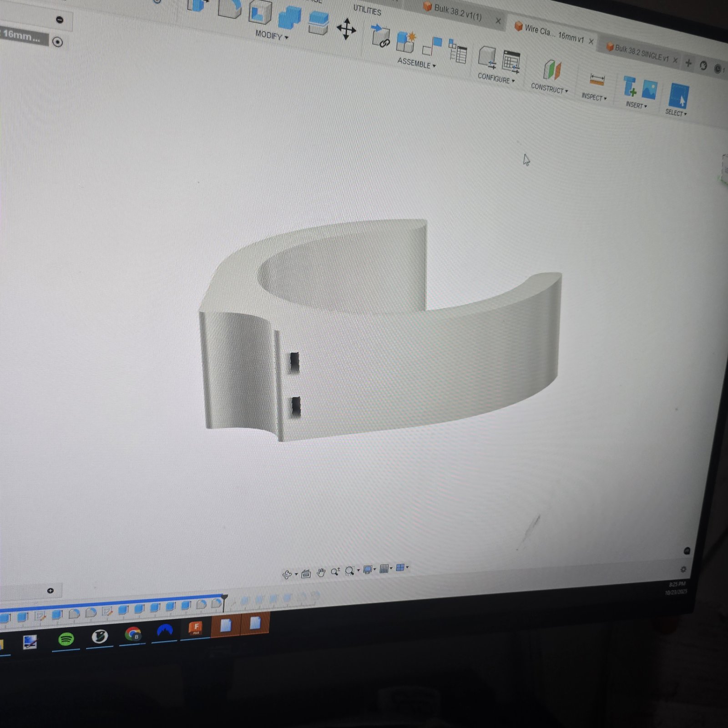Select the Measure ruler icon

[x=597, y=80]
